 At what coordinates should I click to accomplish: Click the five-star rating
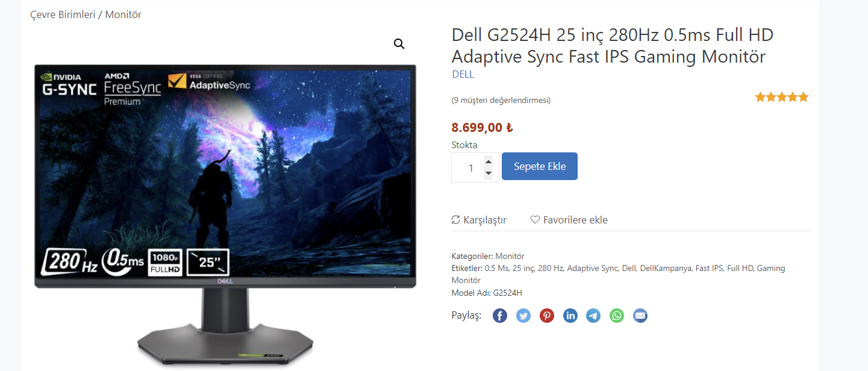click(782, 97)
